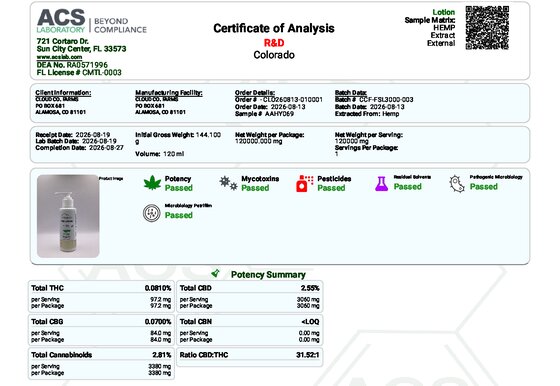Click the 'Total THC' row label
The image size is (560, 386).
(x=48, y=288)
